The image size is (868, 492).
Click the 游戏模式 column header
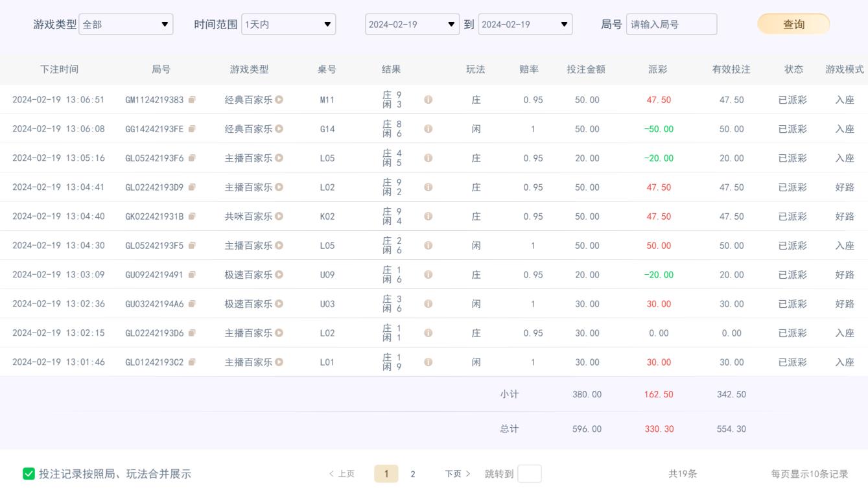pyautogui.click(x=845, y=69)
